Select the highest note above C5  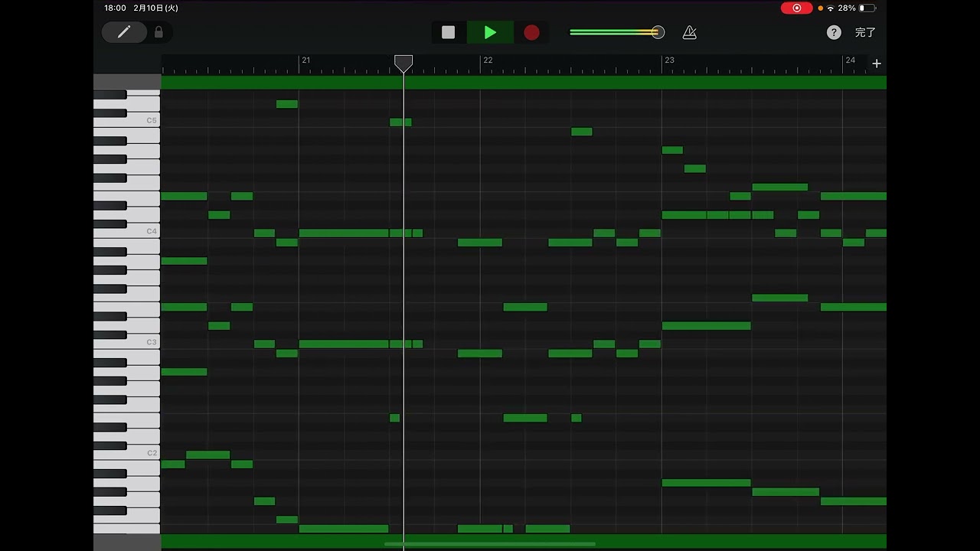pyautogui.click(x=287, y=104)
